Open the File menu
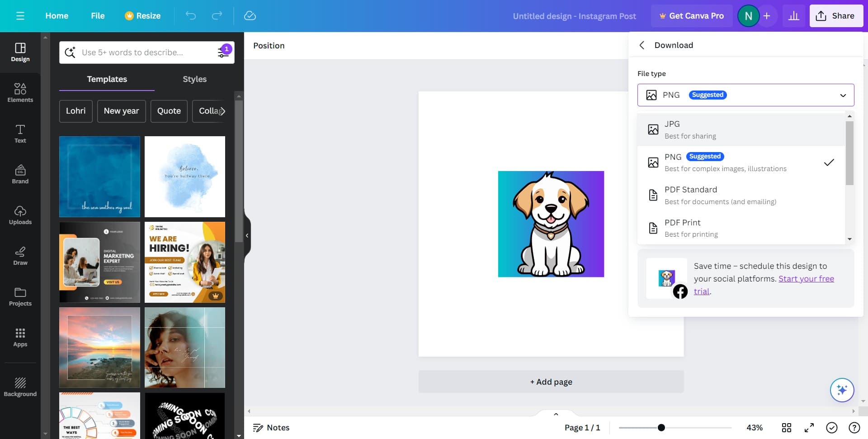 pos(98,16)
